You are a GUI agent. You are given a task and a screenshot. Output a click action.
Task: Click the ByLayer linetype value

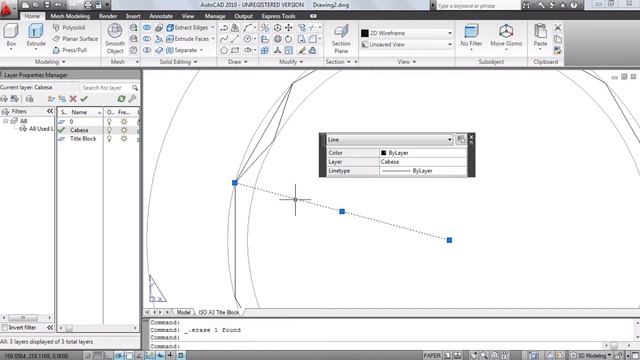pyautogui.click(x=423, y=171)
